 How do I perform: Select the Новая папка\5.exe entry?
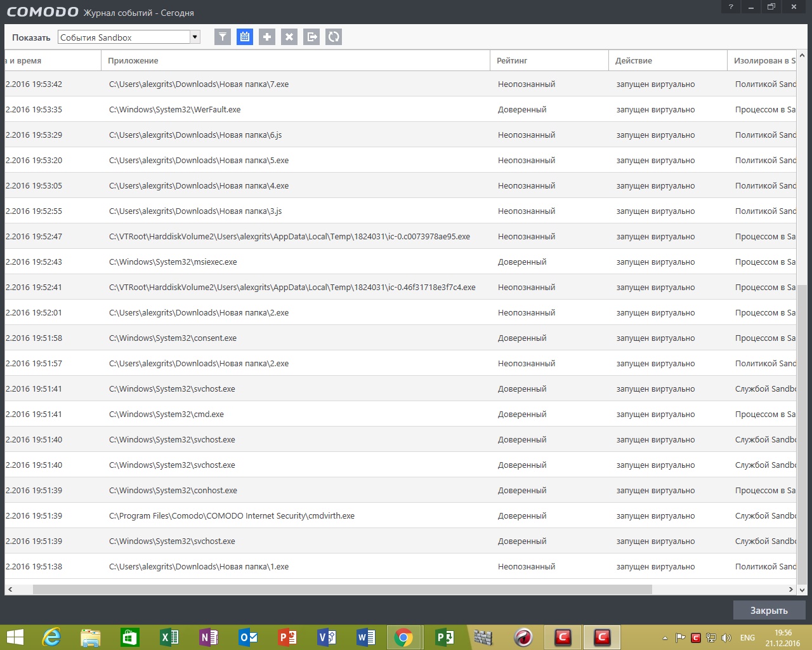(x=400, y=160)
